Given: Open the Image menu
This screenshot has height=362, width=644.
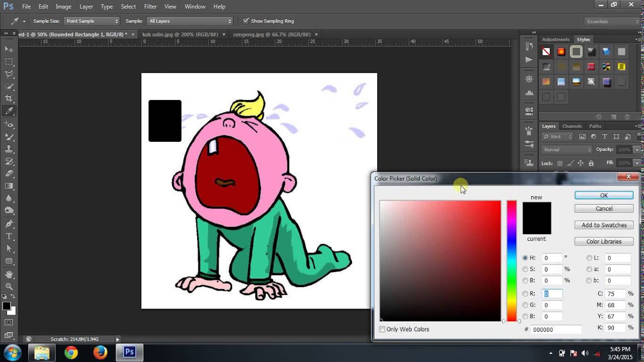Looking at the screenshot, I should [x=63, y=7].
